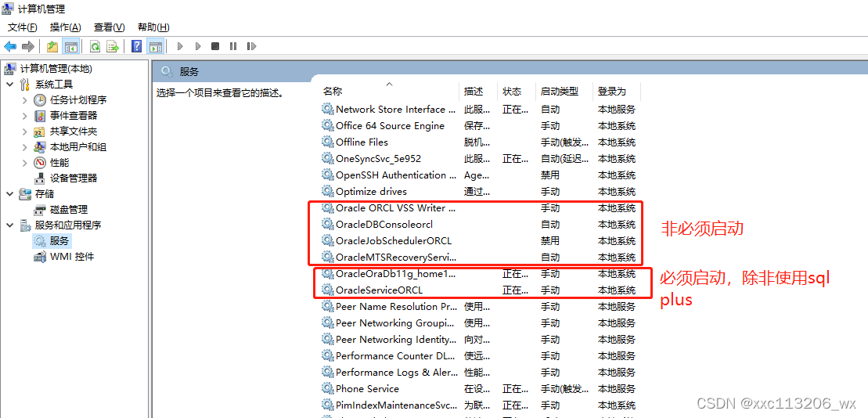Click gear icon beside Phone Service
Screen dimensions: 868x418
(328, 389)
